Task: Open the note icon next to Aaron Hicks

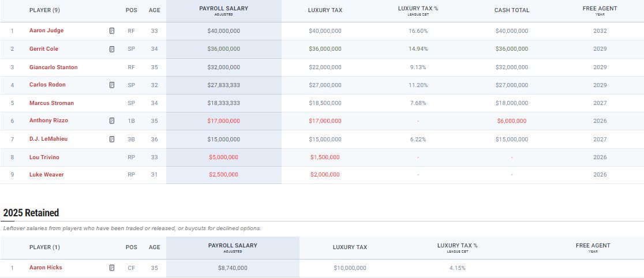Action: click(112, 268)
